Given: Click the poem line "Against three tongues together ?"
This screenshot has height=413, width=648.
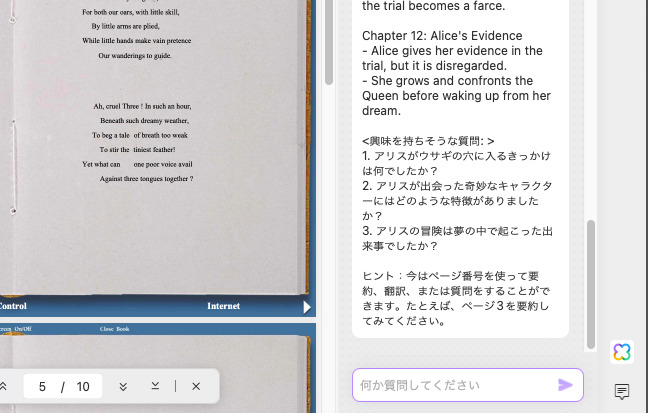Looking at the screenshot, I should tap(146, 179).
